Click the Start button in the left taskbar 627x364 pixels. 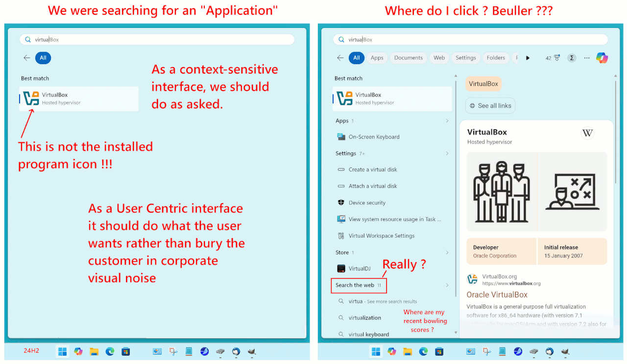click(62, 351)
